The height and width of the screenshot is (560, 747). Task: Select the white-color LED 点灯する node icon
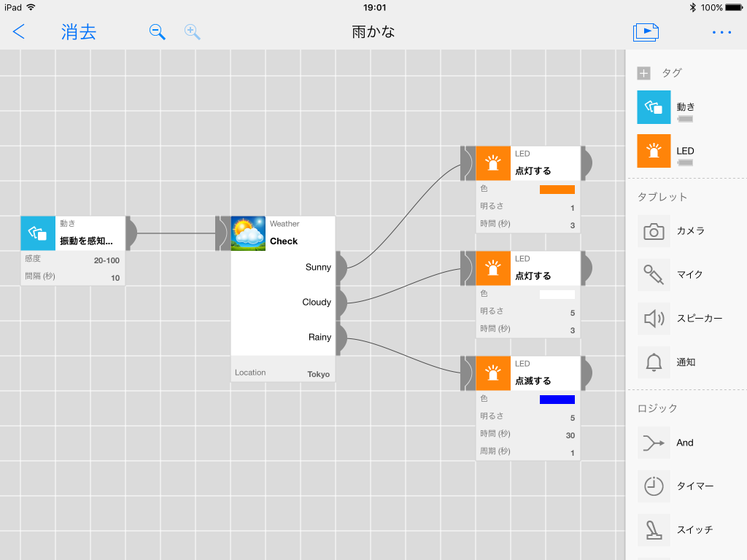point(493,268)
